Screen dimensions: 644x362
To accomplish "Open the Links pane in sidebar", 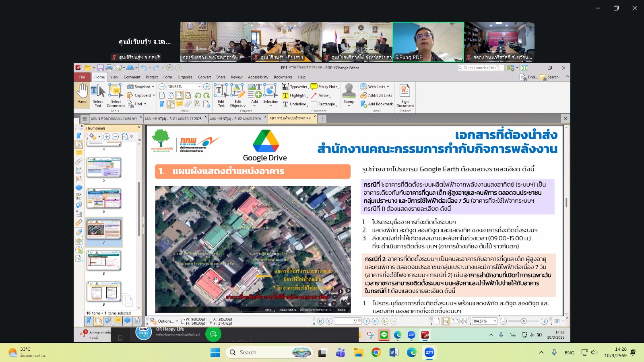I will pyautogui.click(x=79, y=222).
